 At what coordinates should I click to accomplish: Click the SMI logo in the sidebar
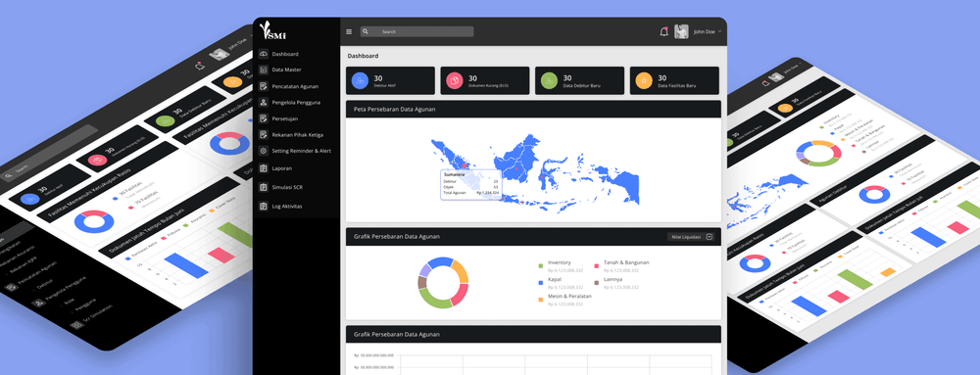(x=273, y=31)
